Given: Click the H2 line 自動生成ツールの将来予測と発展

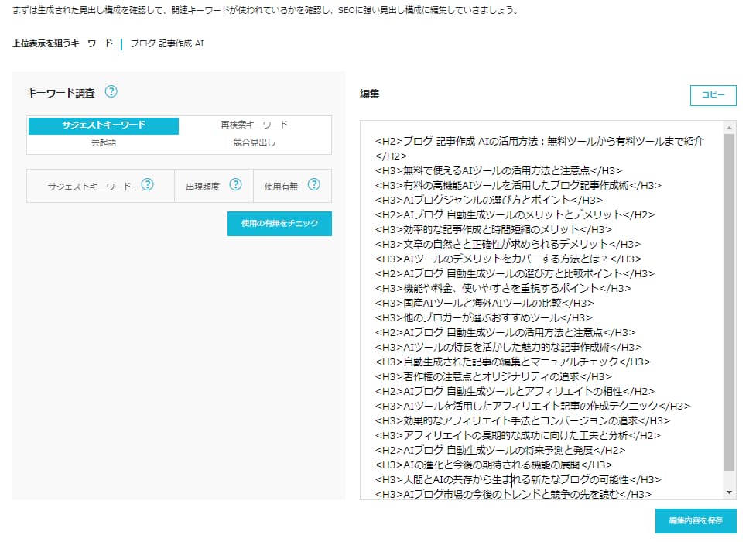Looking at the screenshot, I should (x=501, y=451).
